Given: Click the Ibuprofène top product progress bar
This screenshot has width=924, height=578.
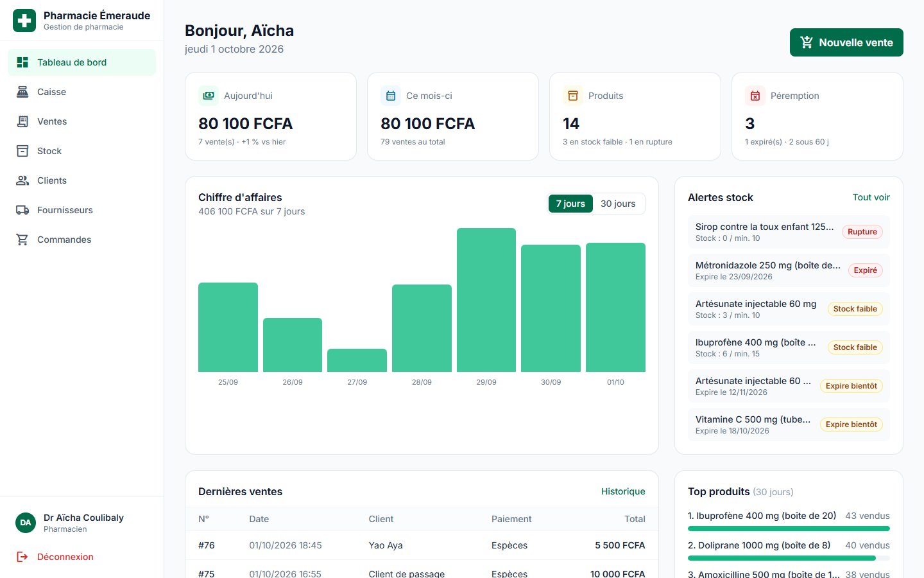Looking at the screenshot, I should [789, 529].
